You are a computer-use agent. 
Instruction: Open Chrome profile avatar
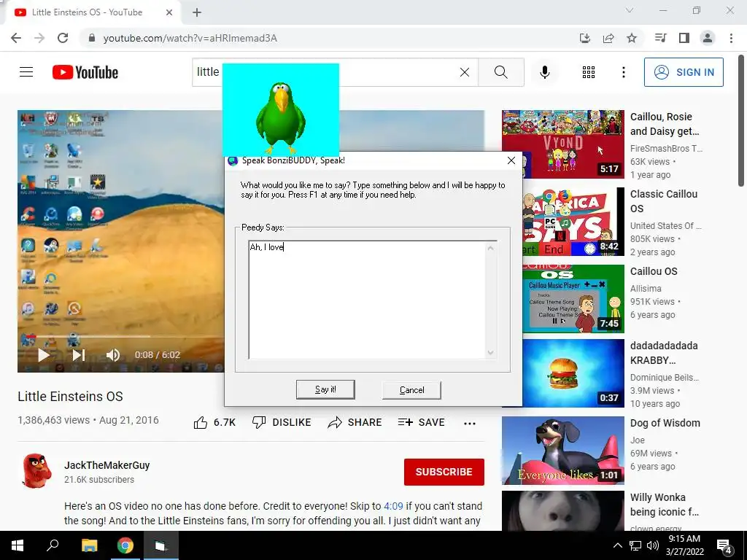708,38
